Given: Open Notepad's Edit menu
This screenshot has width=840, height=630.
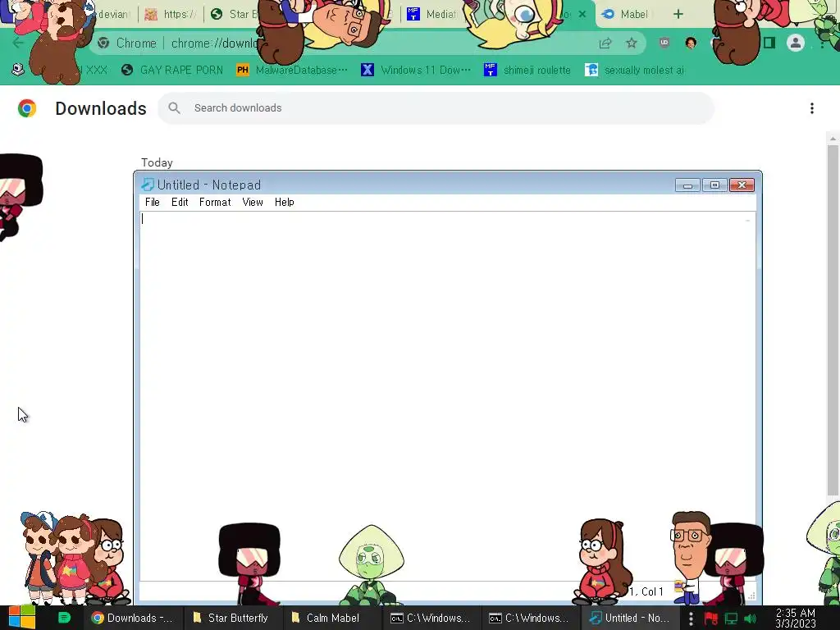Looking at the screenshot, I should [x=180, y=202].
